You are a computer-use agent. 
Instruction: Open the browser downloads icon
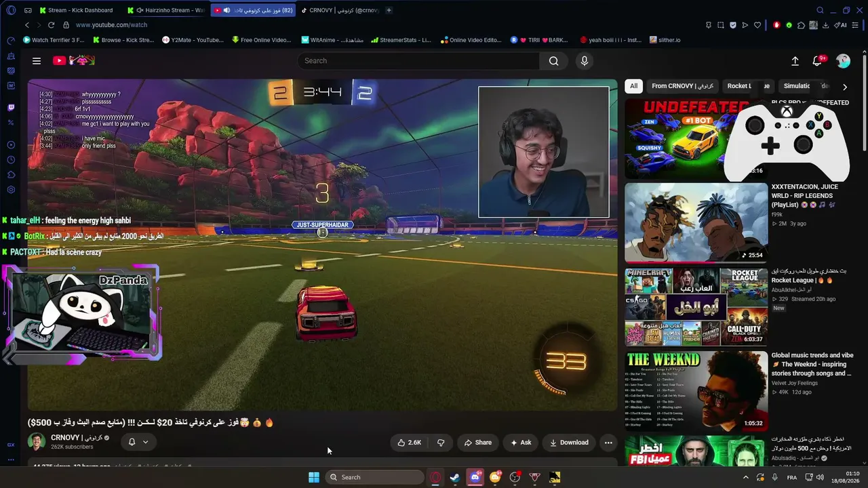point(826,25)
